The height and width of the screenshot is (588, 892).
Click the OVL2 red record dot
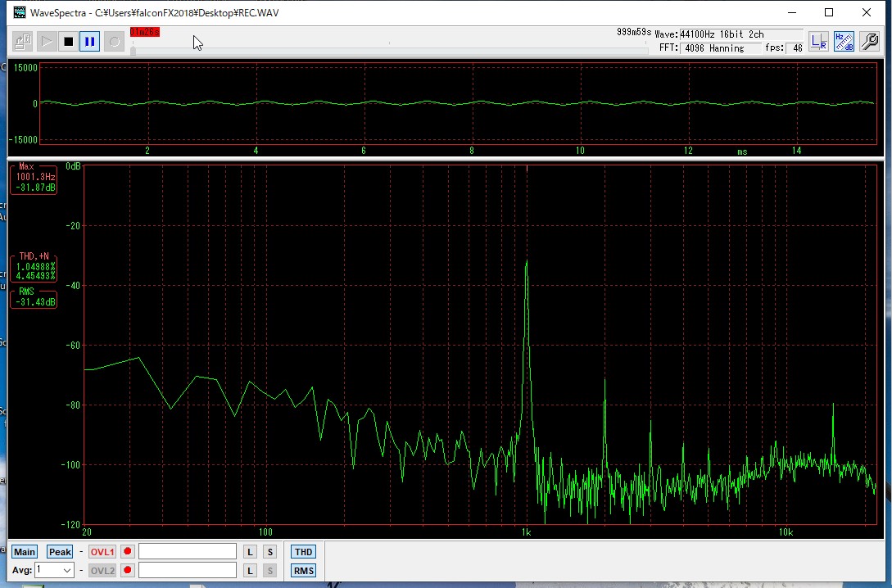[128, 570]
